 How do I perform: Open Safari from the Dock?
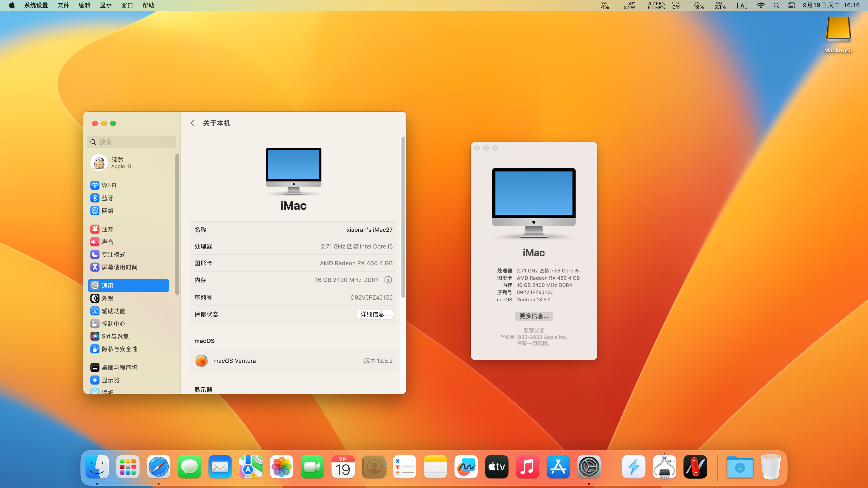(x=158, y=467)
